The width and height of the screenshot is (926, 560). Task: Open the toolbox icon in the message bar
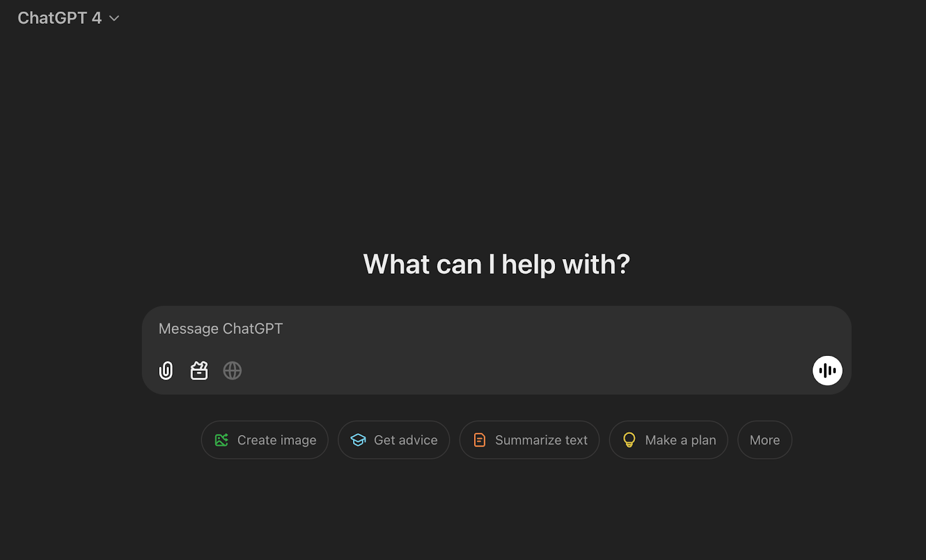[x=199, y=370]
